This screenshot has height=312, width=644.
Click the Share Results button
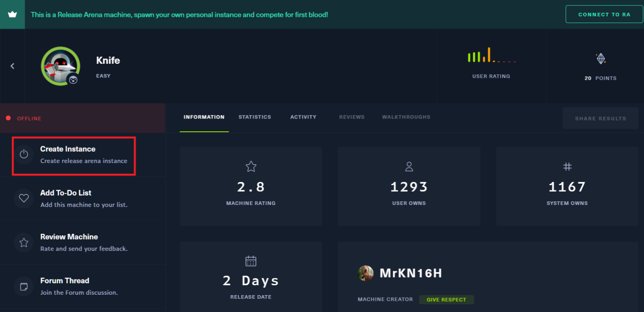point(600,119)
